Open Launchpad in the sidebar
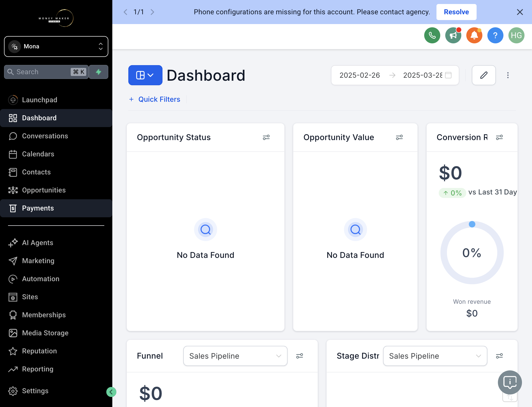Screen dimensions: 532x407 pyautogui.click(x=56, y=100)
